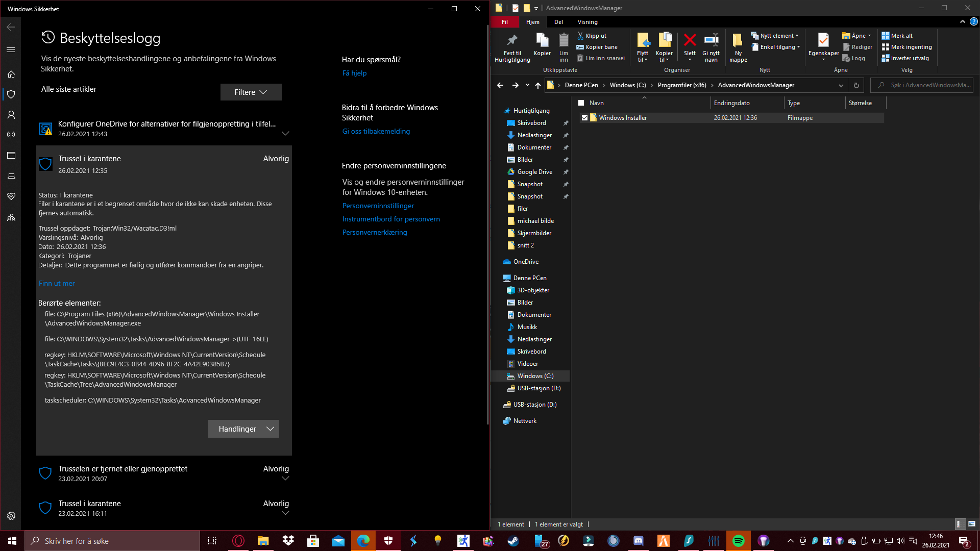Open Spotify from the taskbar
This screenshot has height=551, width=980.
point(738,541)
